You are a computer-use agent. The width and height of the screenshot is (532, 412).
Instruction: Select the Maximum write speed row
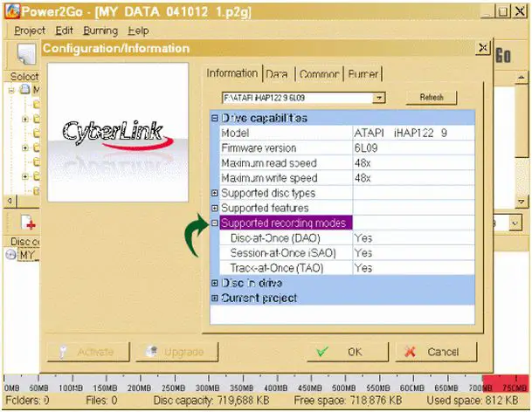[x=347, y=178]
